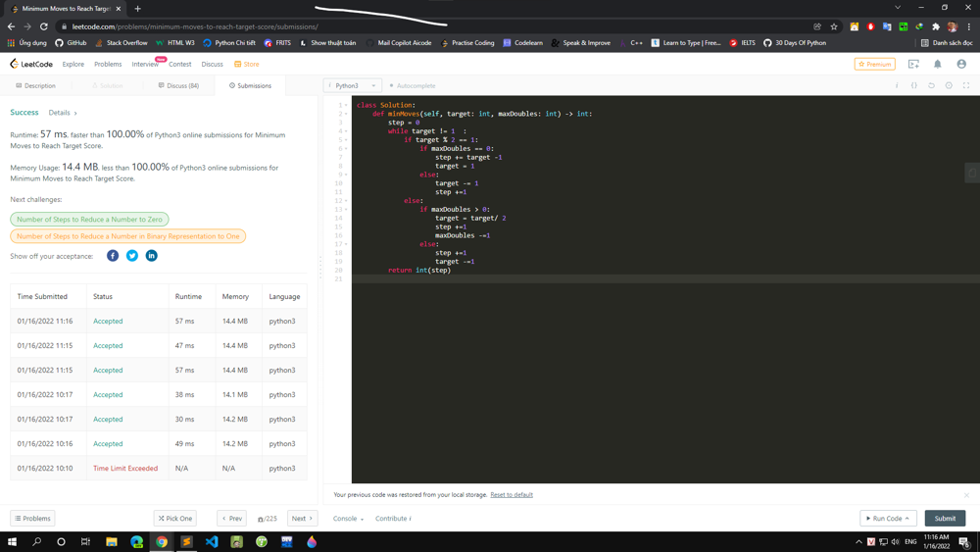
Task: Expand the submission Details
Action: click(x=62, y=113)
